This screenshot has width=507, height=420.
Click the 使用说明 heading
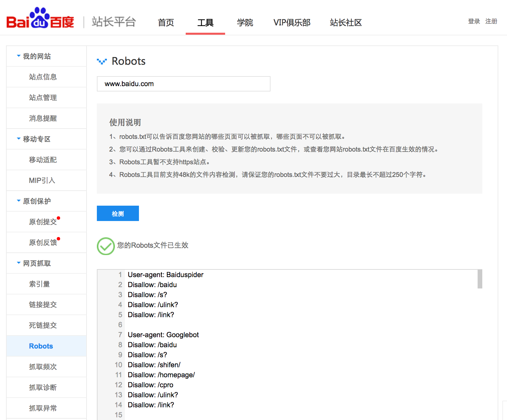pyautogui.click(x=125, y=122)
